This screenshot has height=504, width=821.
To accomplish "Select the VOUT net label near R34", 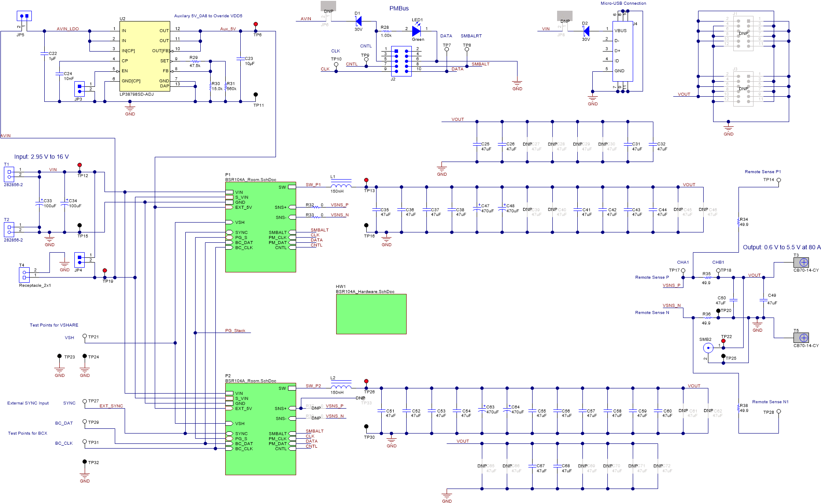I will [689, 184].
